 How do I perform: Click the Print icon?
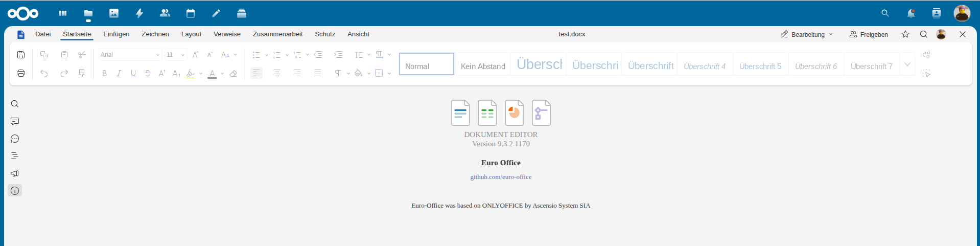coord(21,73)
